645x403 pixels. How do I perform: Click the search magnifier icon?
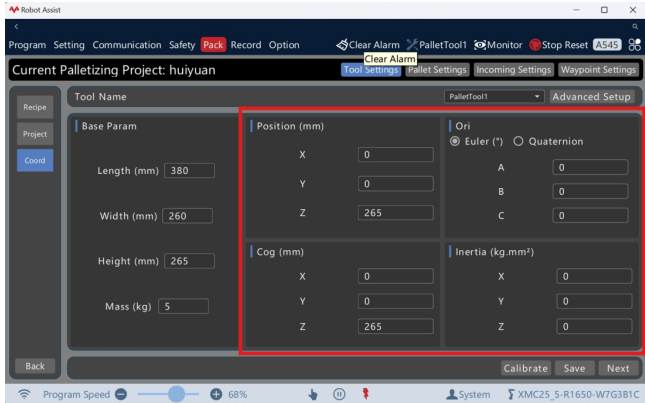(x=635, y=27)
